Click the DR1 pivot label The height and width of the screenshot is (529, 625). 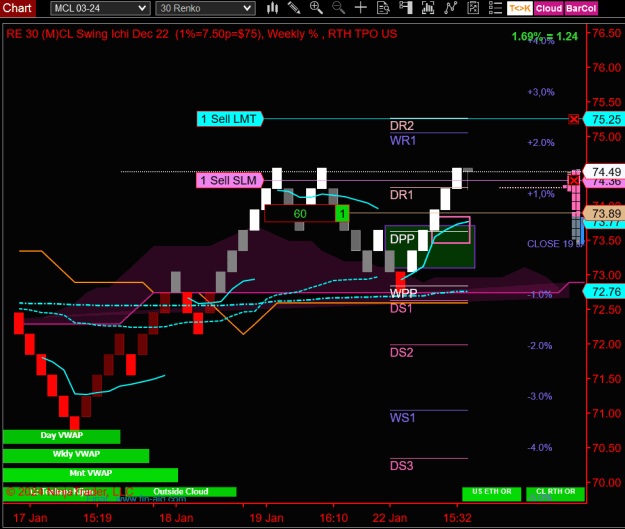(x=401, y=195)
